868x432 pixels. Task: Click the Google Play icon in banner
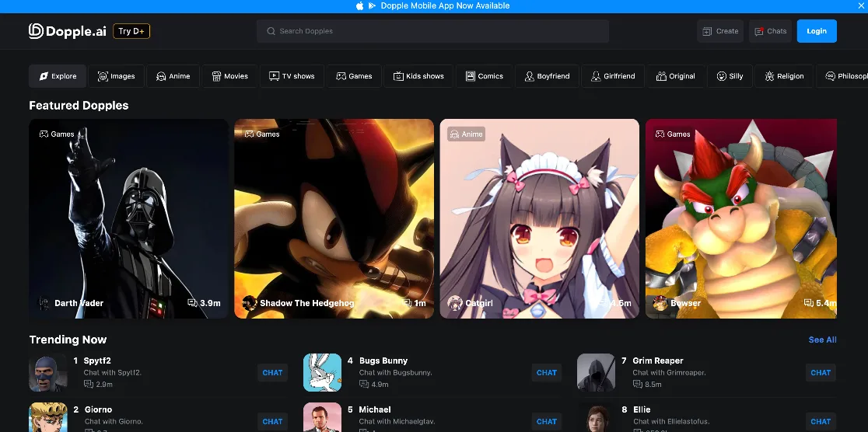click(372, 5)
